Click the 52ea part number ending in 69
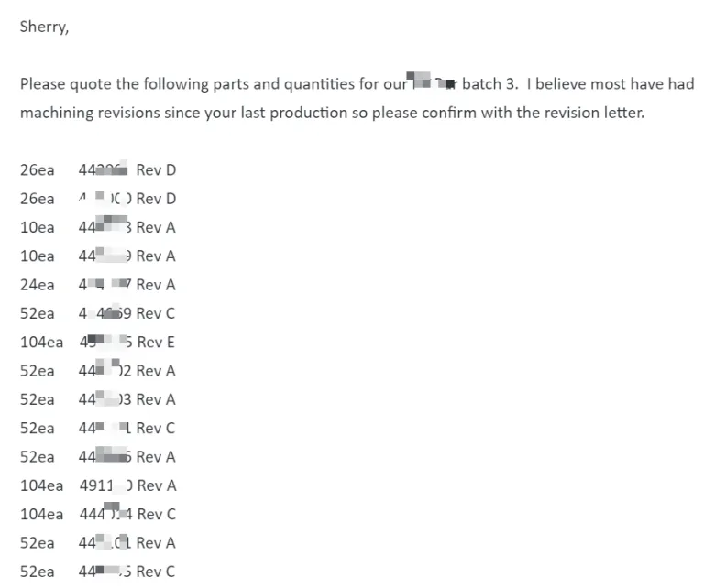 (104, 313)
